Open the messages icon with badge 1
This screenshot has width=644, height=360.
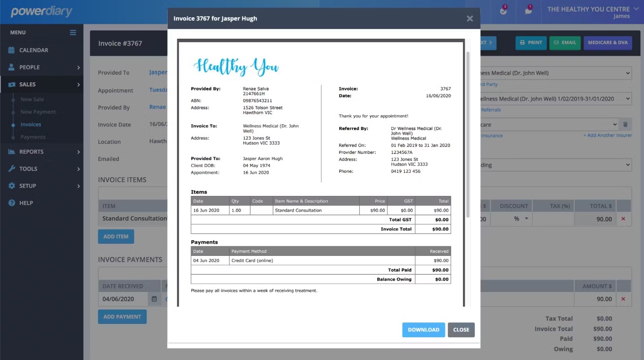(529, 11)
